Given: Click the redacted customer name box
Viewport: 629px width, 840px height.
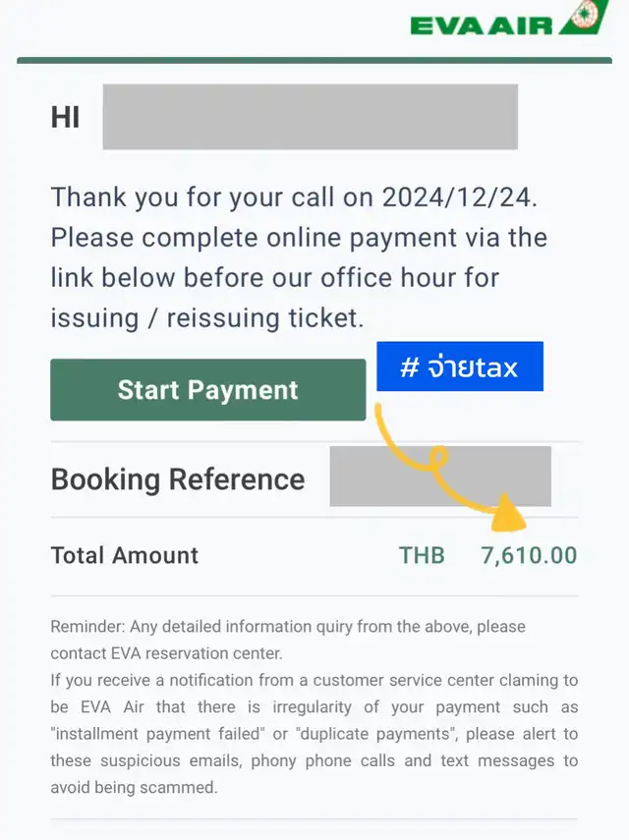Looking at the screenshot, I should 310,117.
